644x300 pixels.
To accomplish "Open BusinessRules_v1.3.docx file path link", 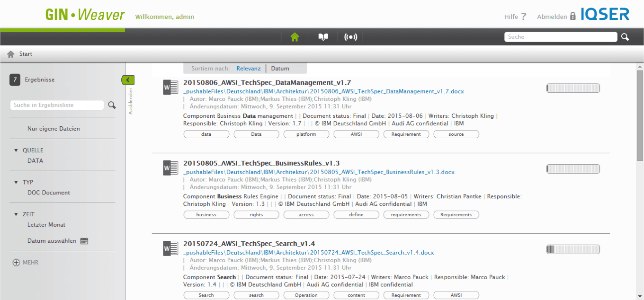I will (x=319, y=172).
